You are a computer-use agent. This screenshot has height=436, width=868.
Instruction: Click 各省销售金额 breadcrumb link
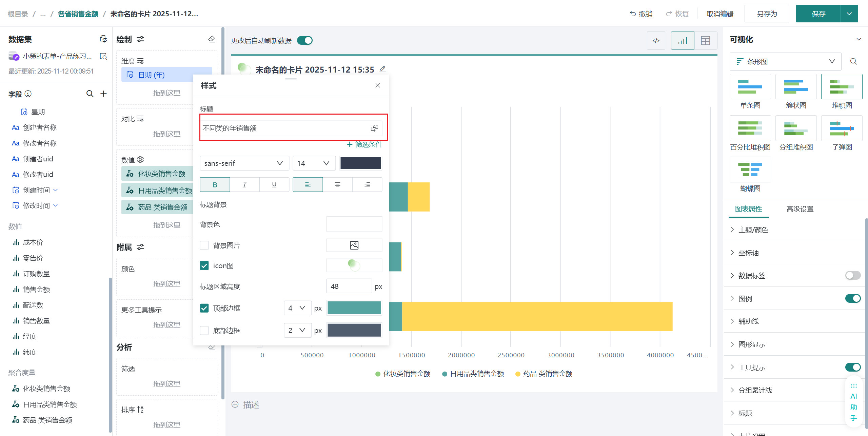pyautogui.click(x=78, y=14)
